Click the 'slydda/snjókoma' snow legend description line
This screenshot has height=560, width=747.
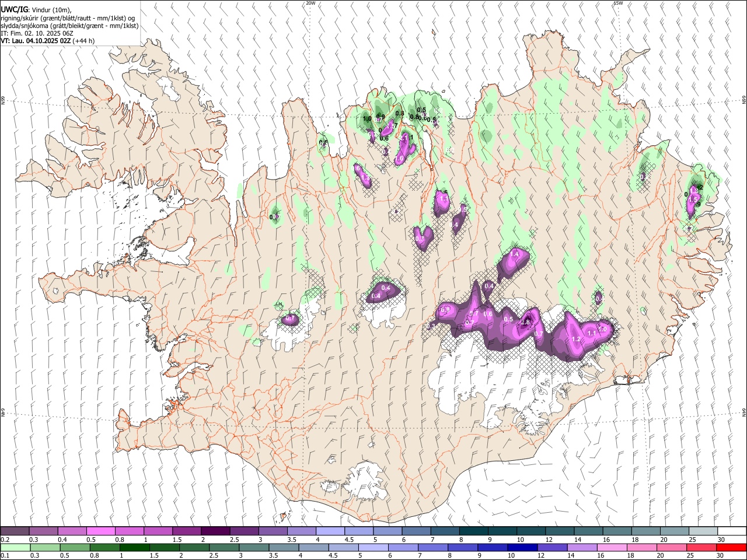(x=69, y=26)
